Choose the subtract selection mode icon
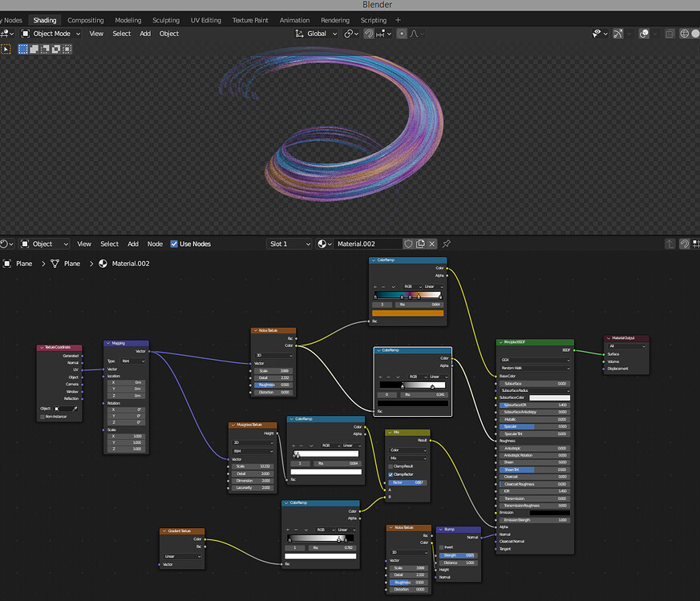The height and width of the screenshot is (601, 700). 45,49
